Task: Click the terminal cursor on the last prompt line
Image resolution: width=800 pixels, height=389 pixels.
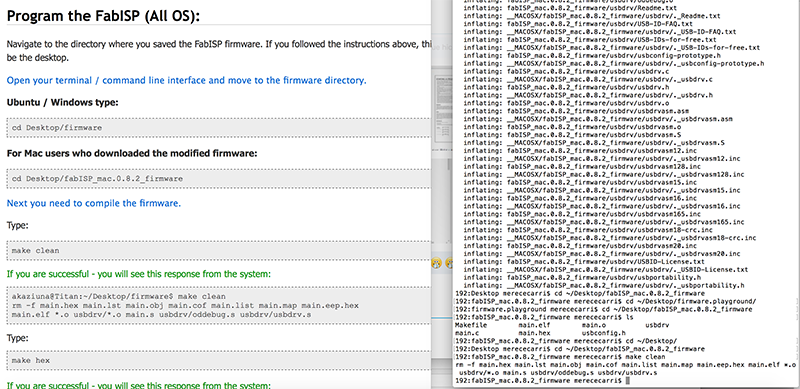Action: [x=627, y=381]
